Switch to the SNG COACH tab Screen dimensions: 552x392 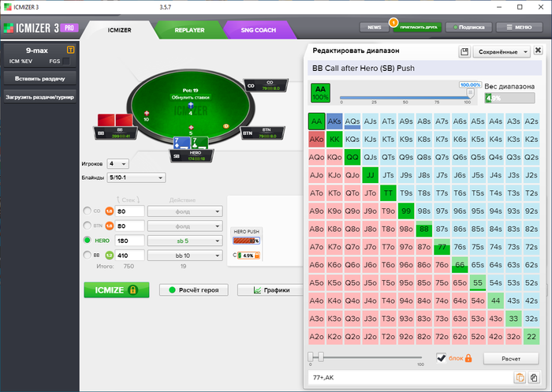coord(259,30)
